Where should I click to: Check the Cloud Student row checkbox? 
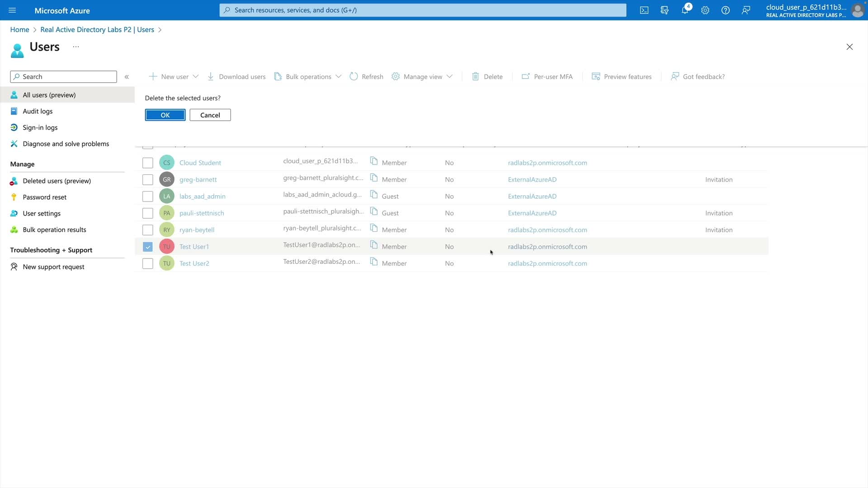pyautogui.click(x=148, y=163)
